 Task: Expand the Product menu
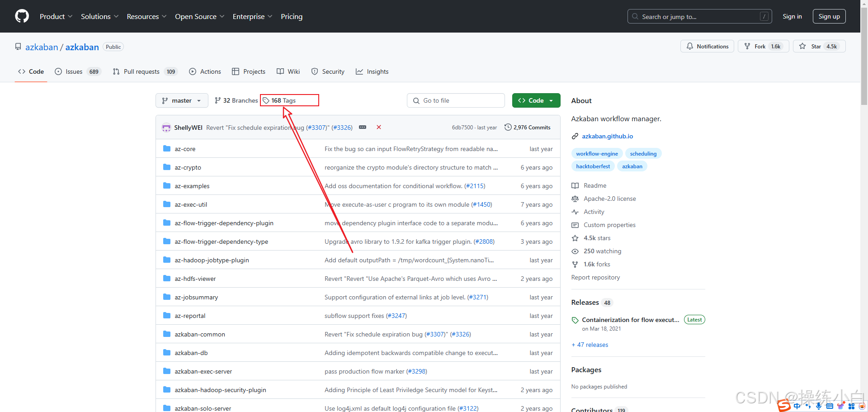click(x=56, y=16)
